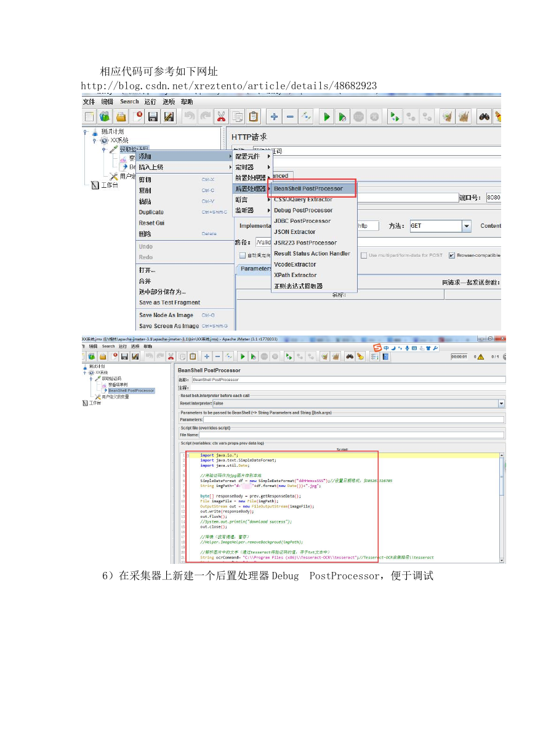This screenshot has width=535, height=756.
Task: Click the Templates icon in HTTP请求 window toolbar
Action: (105, 116)
